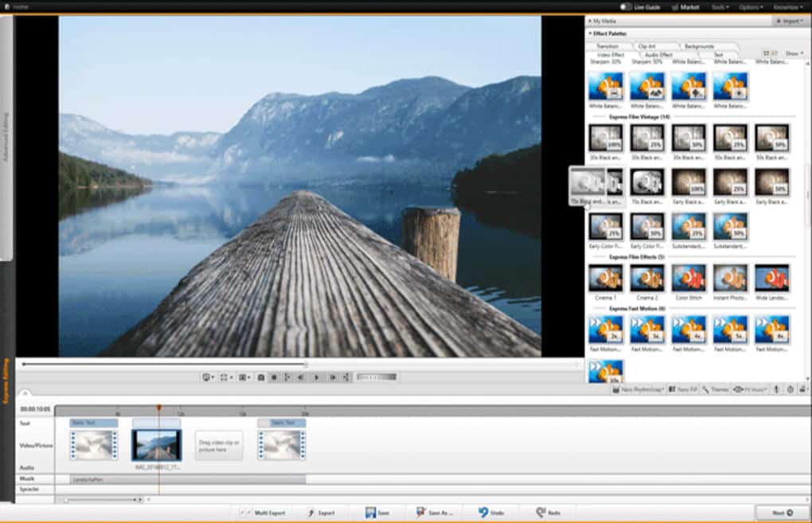The image size is (812, 523).
Task: Switch to the Audio Effect tab
Action: point(658,54)
